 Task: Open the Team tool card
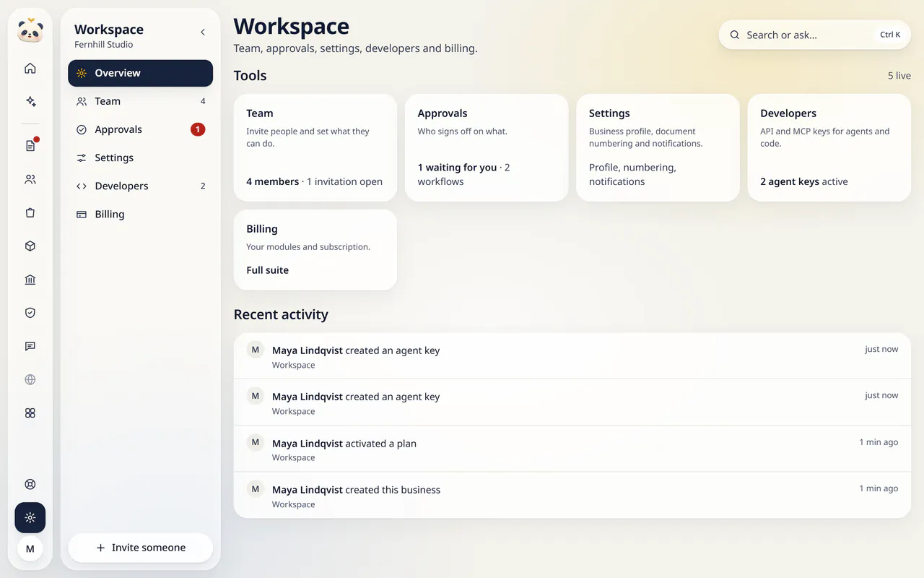point(315,147)
